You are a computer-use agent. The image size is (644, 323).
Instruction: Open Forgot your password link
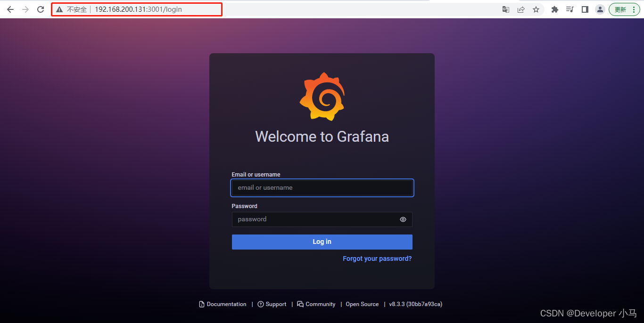[x=377, y=258]
